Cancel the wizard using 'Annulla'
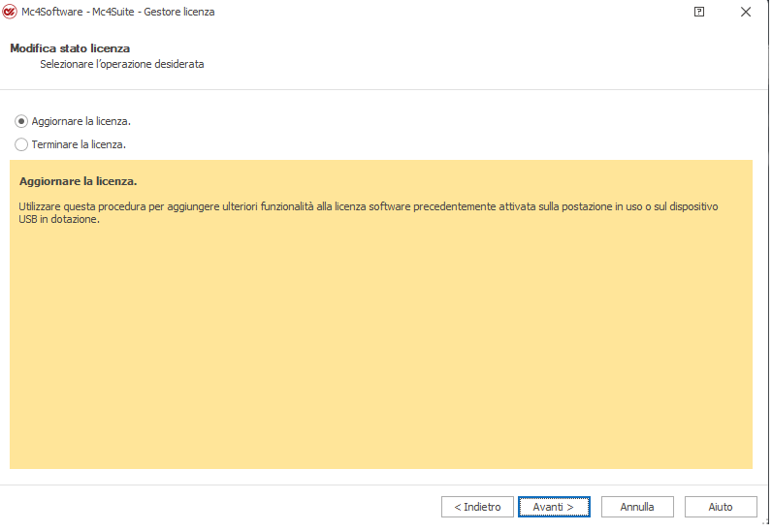This screenshot has height=532, width=772. point(637,507)
